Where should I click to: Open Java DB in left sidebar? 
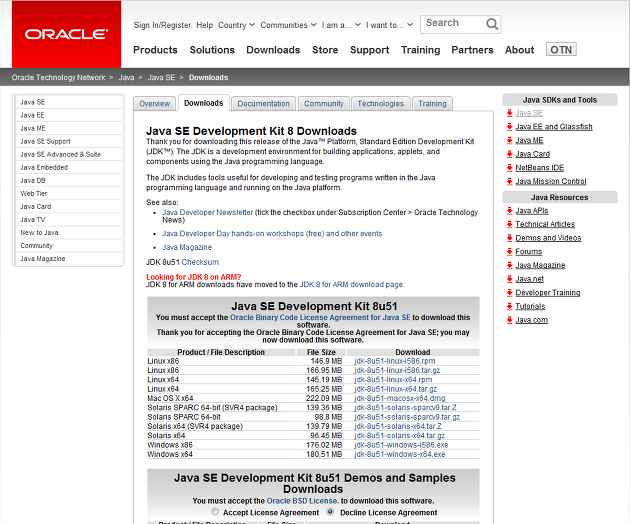click(x=69, y=180)
